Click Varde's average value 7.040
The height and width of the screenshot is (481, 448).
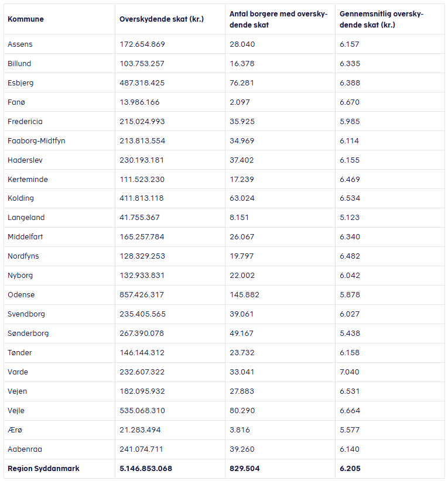pos(350,372)
